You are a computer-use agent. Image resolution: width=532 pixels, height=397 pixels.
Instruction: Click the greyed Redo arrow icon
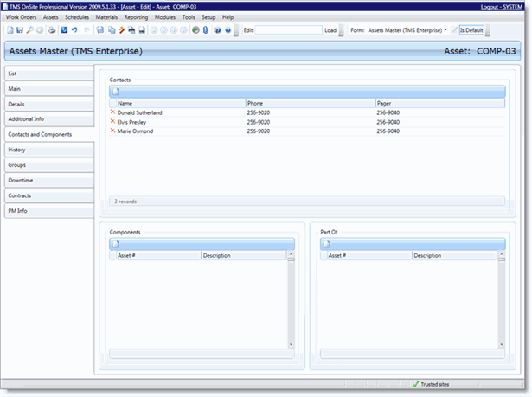87,30
